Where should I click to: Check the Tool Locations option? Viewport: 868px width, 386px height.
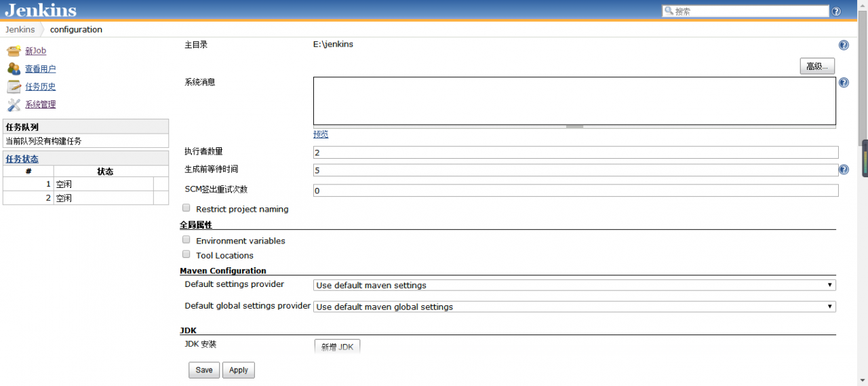(x=186, y=254)
